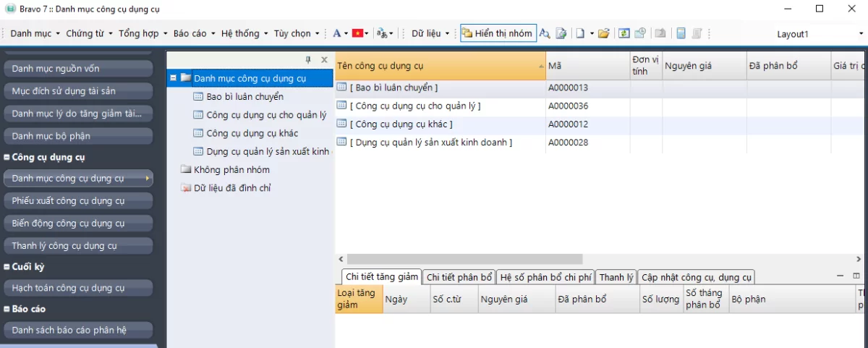868x348 pixels.
Task: Click 'Thanh lý công cụ dụng cụ' sidebar button
Action: pyautogui.click(x=78, y=245)
